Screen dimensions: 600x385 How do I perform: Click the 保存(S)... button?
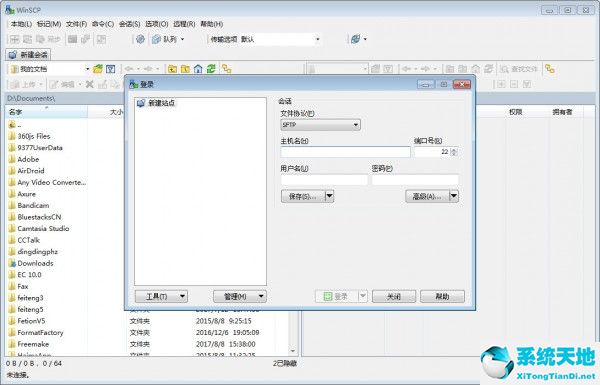[x=303, y=196]
